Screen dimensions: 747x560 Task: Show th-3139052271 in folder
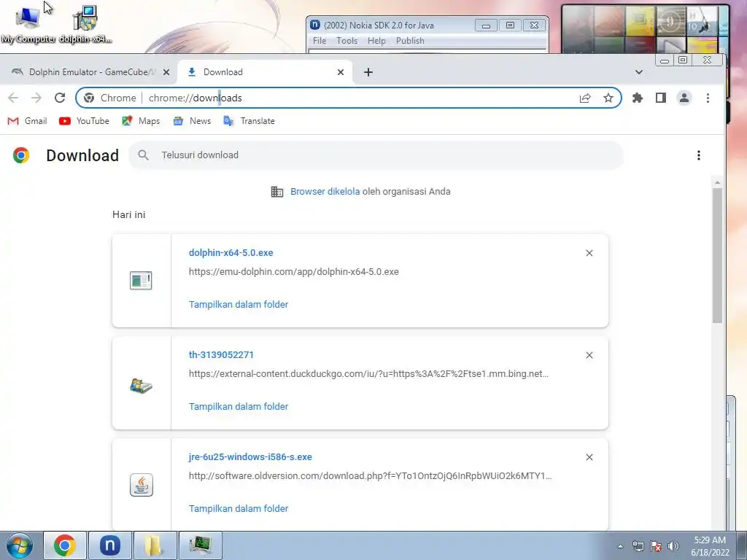pos(239,407)
